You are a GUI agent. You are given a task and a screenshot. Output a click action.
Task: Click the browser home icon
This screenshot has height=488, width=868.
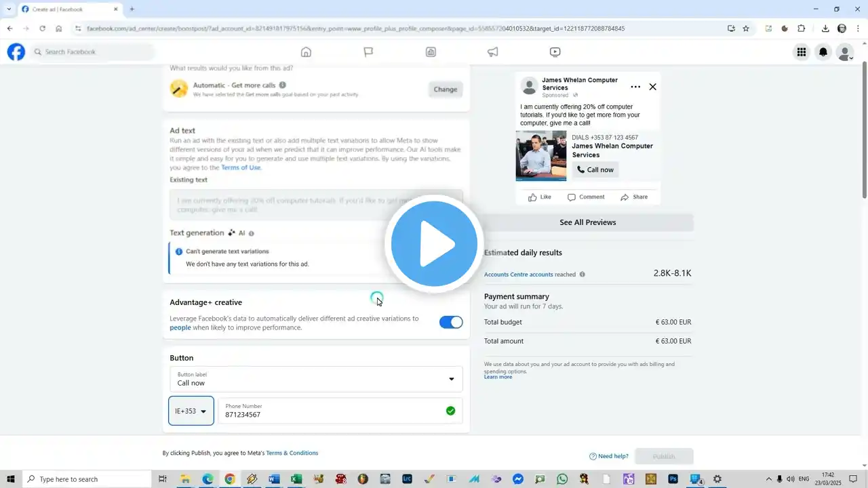point(59,28)
